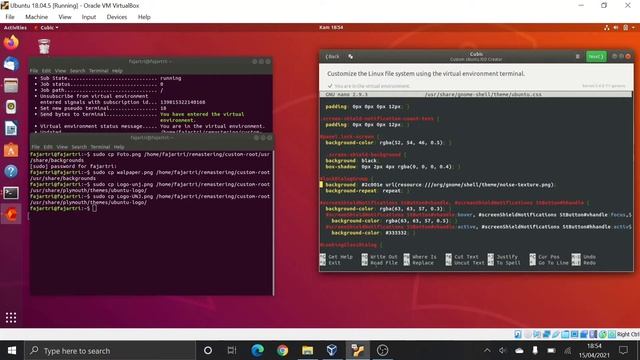Screen dimensions: 640x360
Task: Click VirtualBox mouse integration green indicator
Action: pyautogui.click(x=602, y=334)
